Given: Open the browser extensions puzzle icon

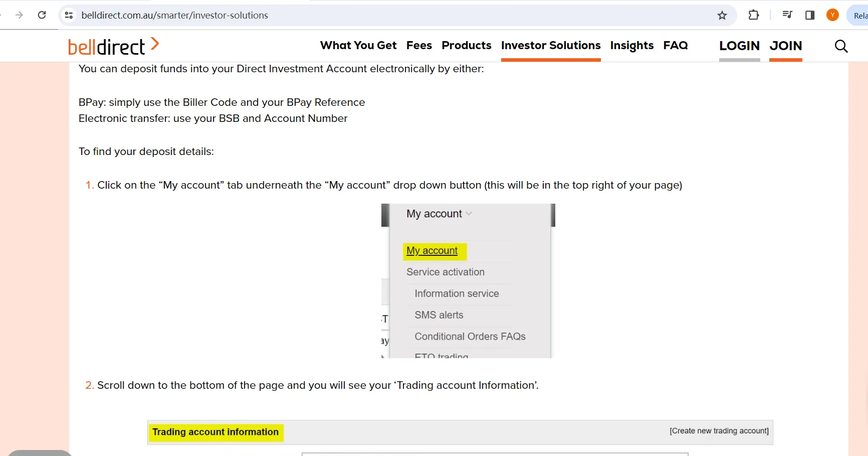Looking at the screenshot, I should click(753, 15).
